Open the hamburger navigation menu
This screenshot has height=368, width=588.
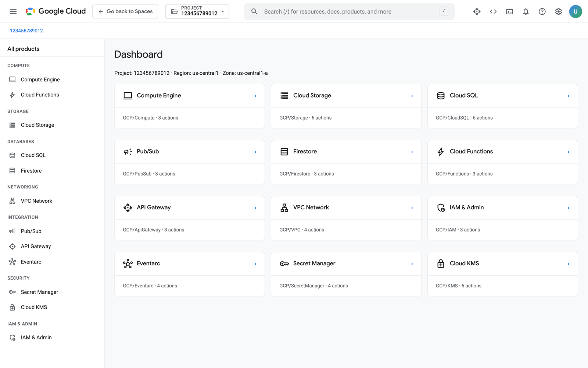[13, 11]
